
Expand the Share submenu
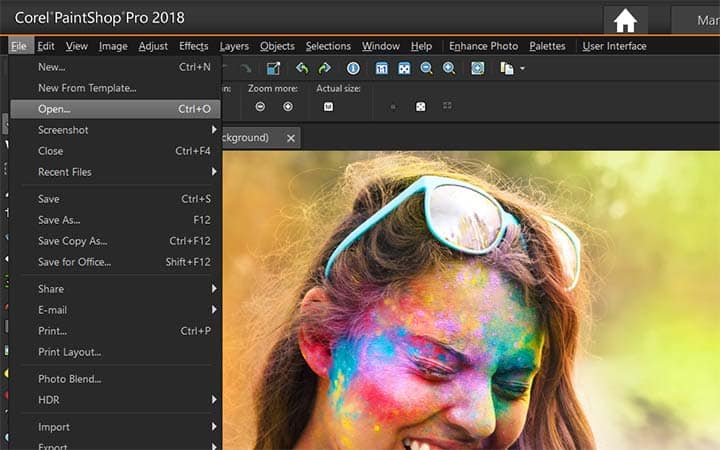pos(115,289)
